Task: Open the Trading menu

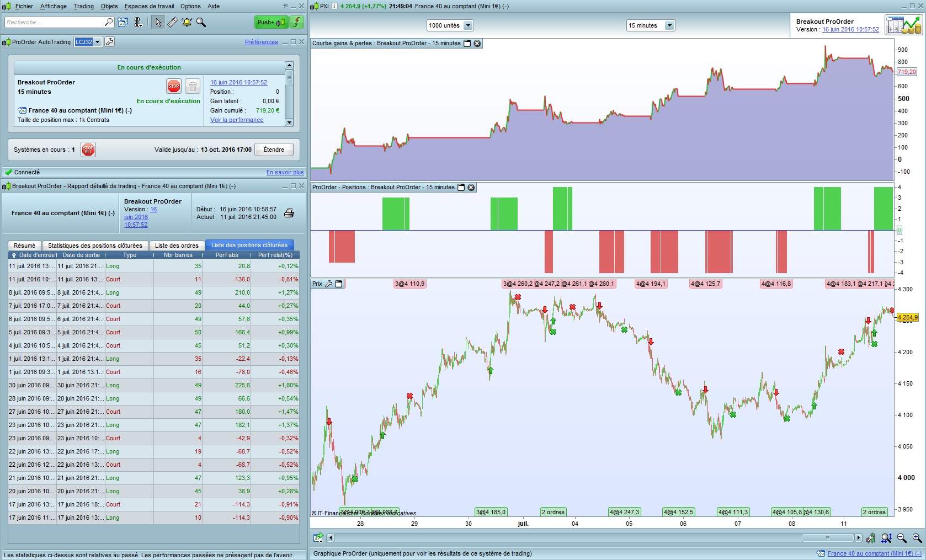Action: 83,6
